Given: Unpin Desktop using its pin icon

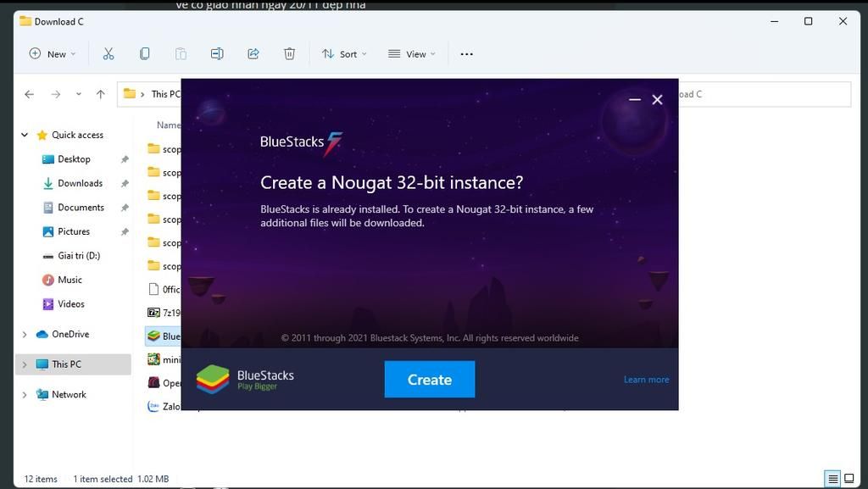Looking at the screenshot, I should click(125, 159).
